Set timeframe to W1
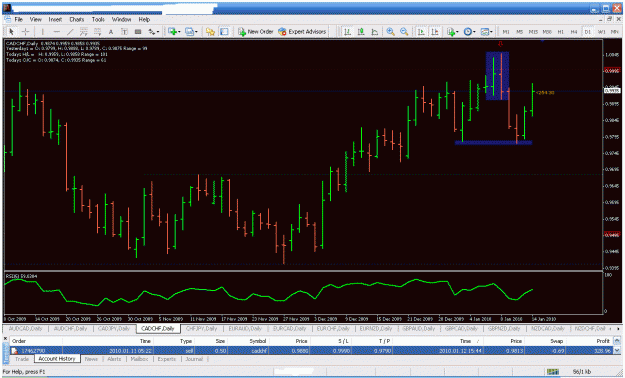The height and width of the screenshot is (378, 625). [601, 32]
